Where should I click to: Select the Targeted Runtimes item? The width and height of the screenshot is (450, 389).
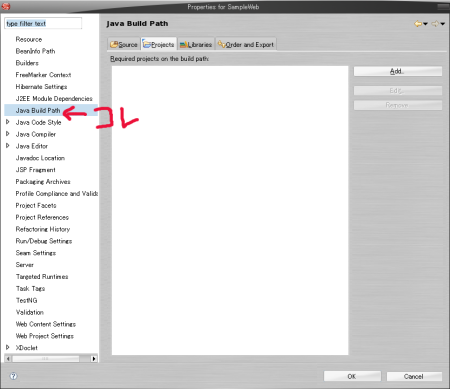pos(42,277)
